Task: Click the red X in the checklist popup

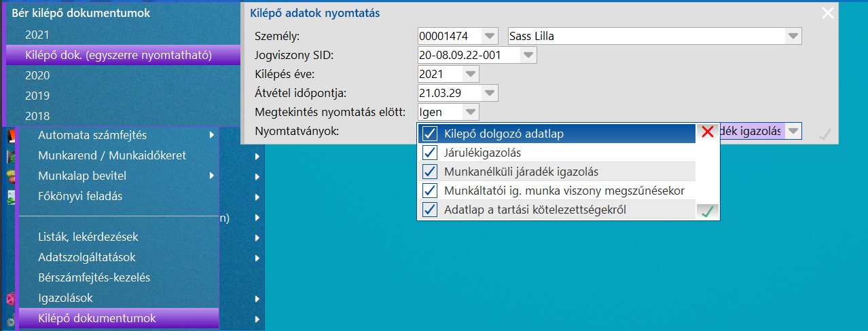Action: pyautogui.click(x=707, y=133)
